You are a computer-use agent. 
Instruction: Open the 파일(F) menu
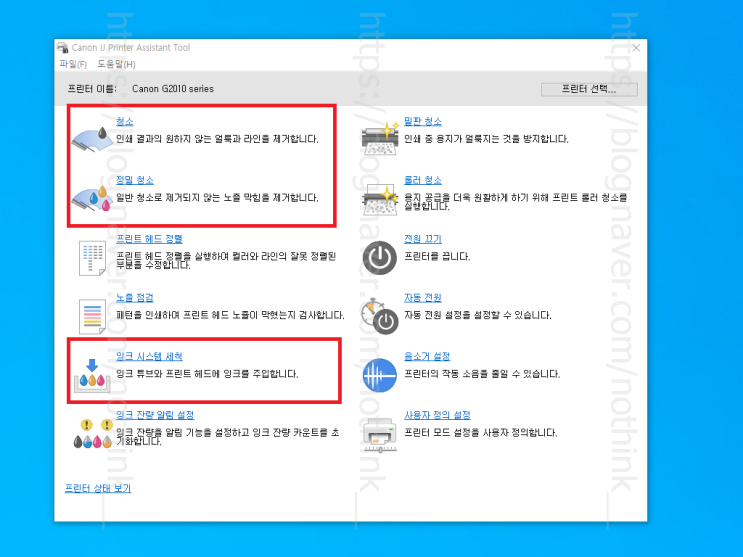coord(73,64)
